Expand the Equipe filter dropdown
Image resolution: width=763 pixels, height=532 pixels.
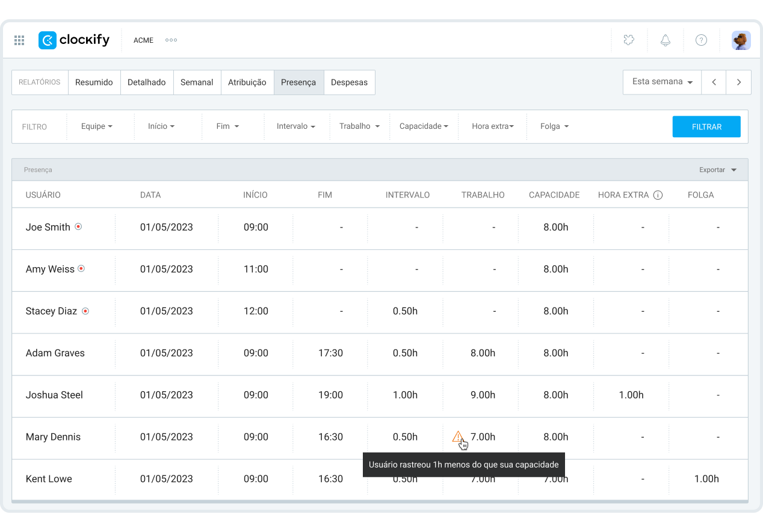(97, 126)
